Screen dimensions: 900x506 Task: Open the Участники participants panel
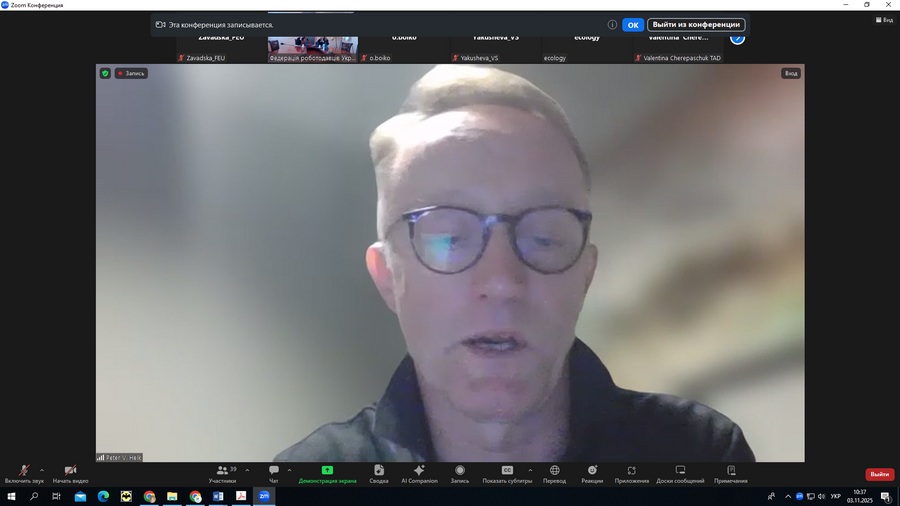click(x=222, y=472)
